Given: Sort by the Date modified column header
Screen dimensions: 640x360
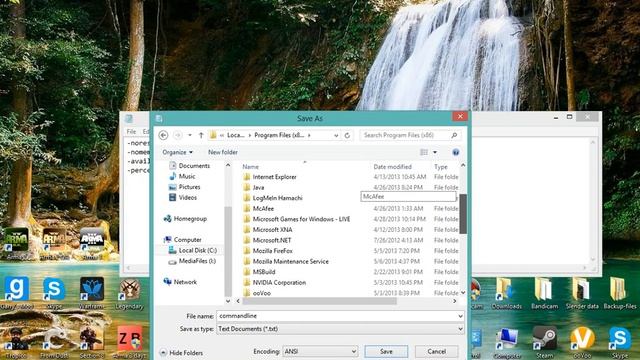Looking at the screenshot, I should 392,167.
